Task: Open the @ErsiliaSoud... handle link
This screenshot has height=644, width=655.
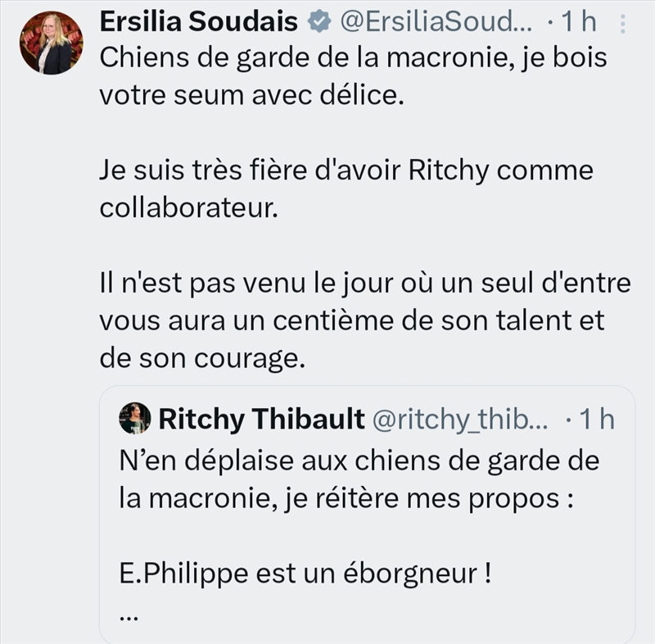Action: coord(430,24)
